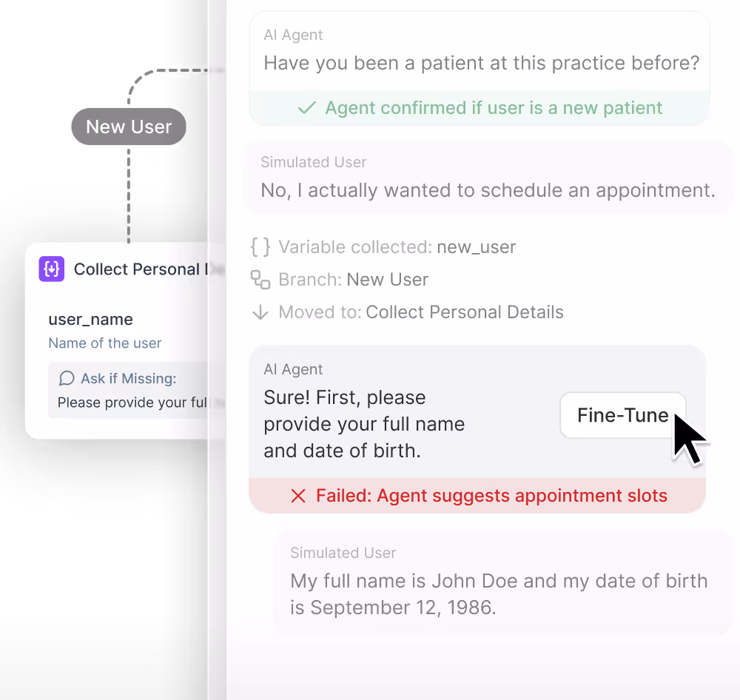Click the green checkmark confirmation icon
The width and height of the screenshot is (740, 700).
point(307,108)
